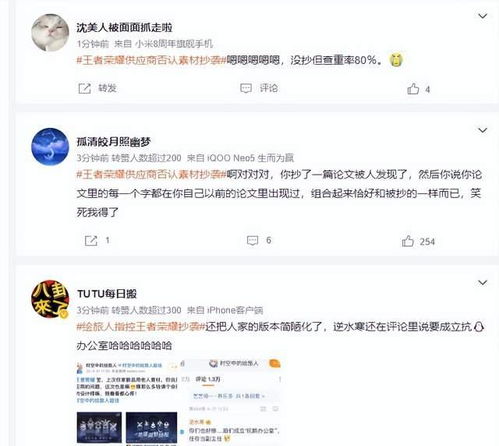Viewport: 499px width, 446px height.
Task: Expand options chevron on TUTU每日搬's post
Action: tap(483, 283)
